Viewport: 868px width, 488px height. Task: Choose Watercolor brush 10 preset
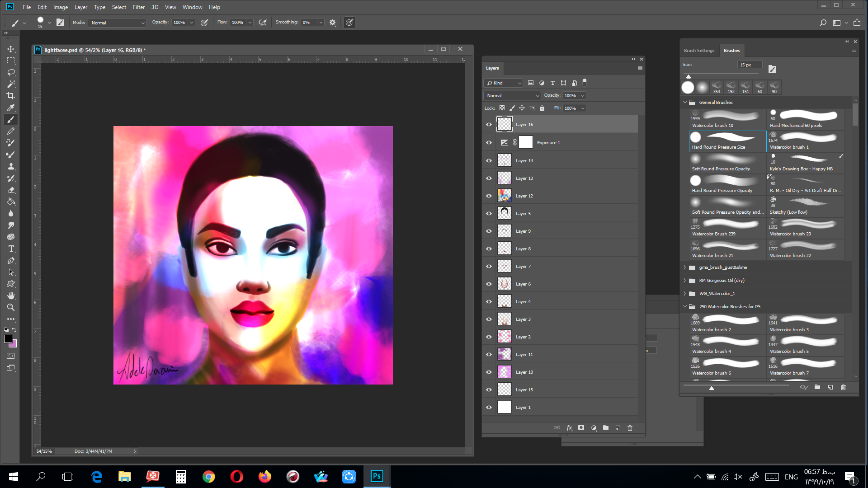pyautogui.click(x=727, y=120)
